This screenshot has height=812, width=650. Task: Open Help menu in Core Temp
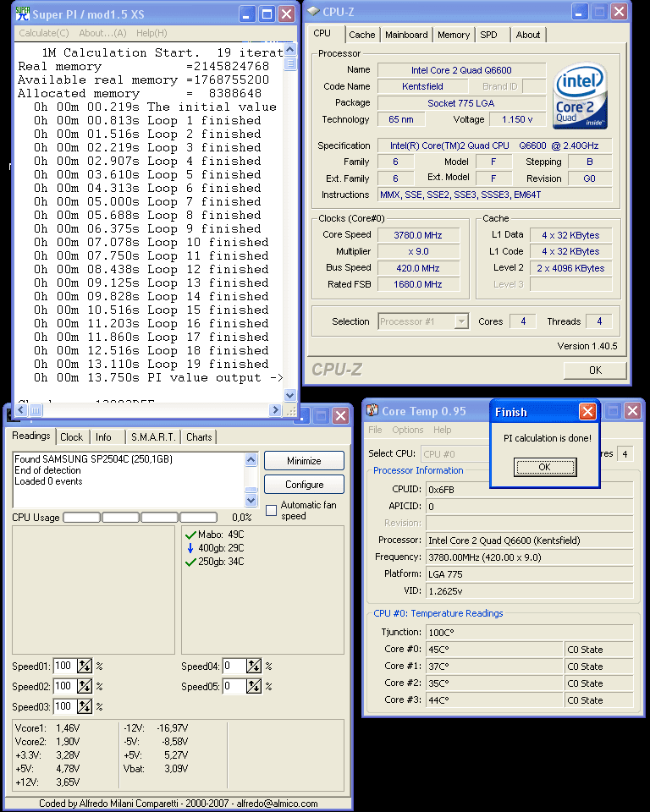(x=442, y=430)
